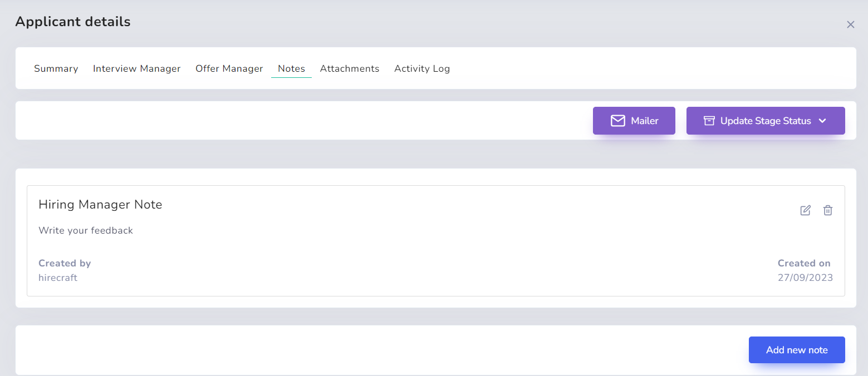Image resolution: width=868 pixels, height=376 pixels.
Task: Open the Interview Manager tab
Action: 136,68
